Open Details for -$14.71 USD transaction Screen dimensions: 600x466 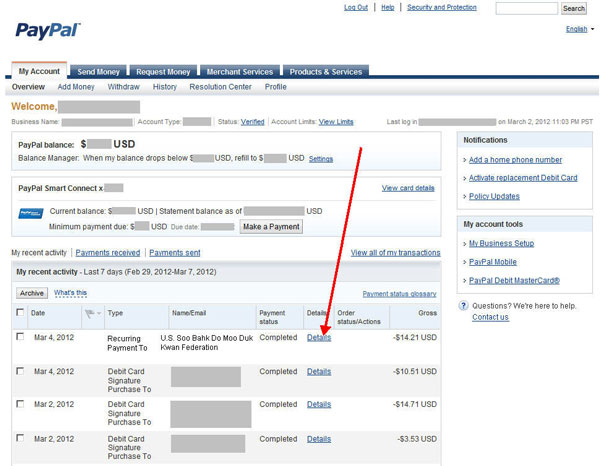[319, 404]
